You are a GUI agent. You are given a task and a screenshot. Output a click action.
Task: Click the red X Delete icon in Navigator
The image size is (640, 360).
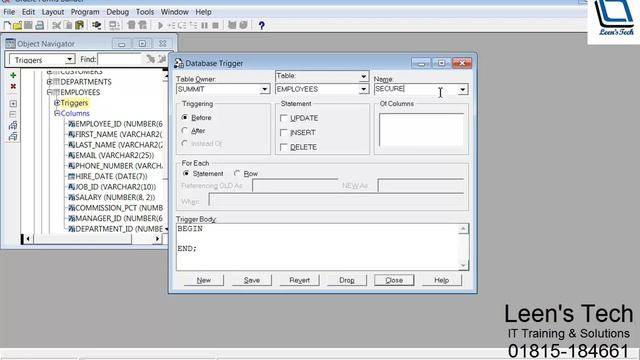13,86
